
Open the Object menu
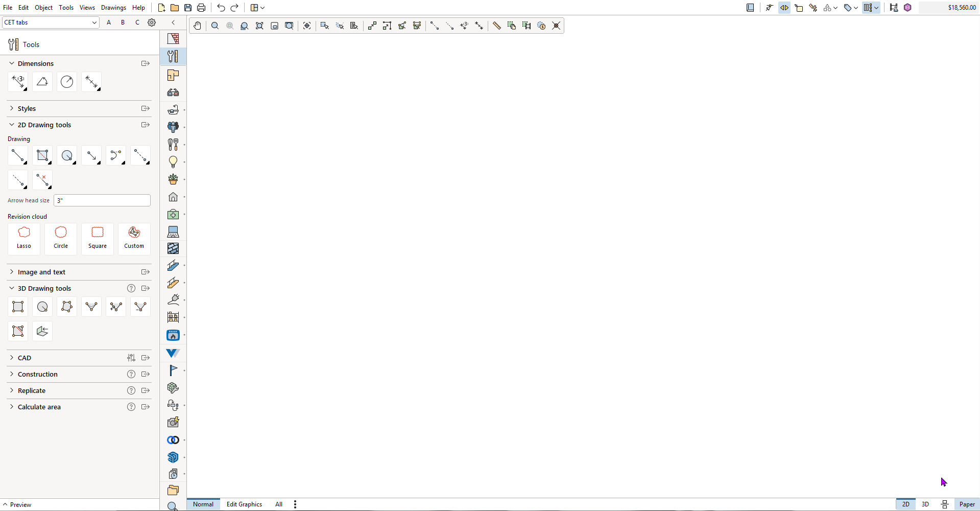(x=43, y=8)
